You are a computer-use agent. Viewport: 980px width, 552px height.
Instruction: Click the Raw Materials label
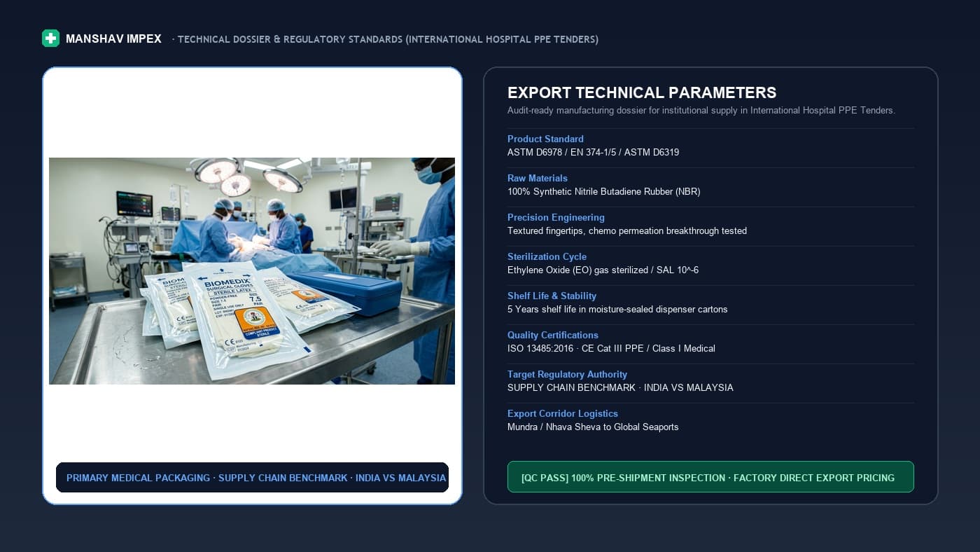point(538,178)
